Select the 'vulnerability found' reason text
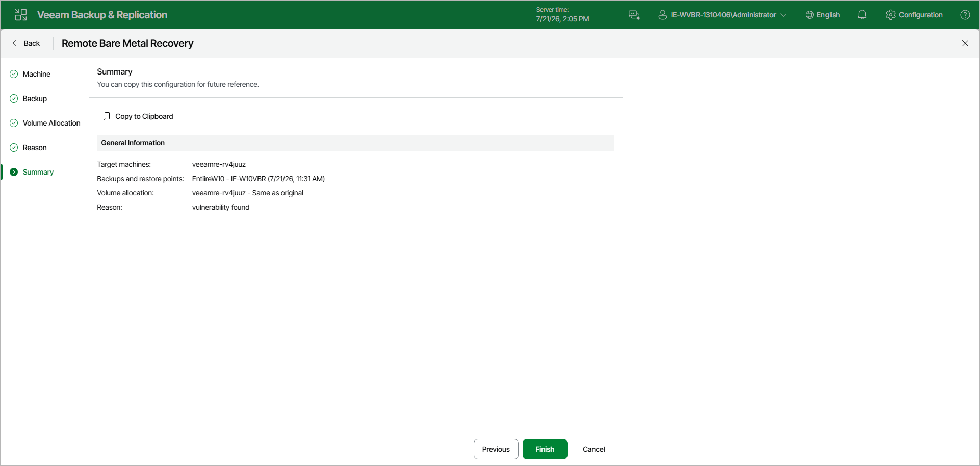Viewport: 980px width, 466px height. tap(221, 207)
